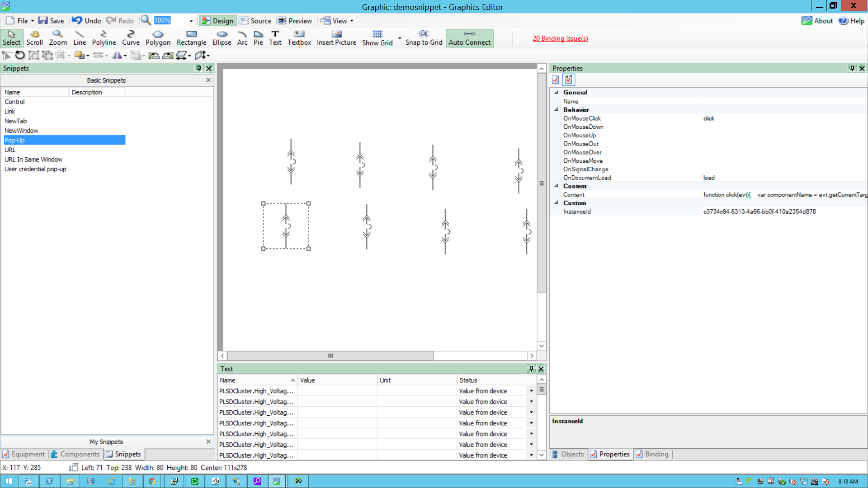Open the zoom percentage dropdown
Screen dimensions: 868x488
tap(191, 21)
